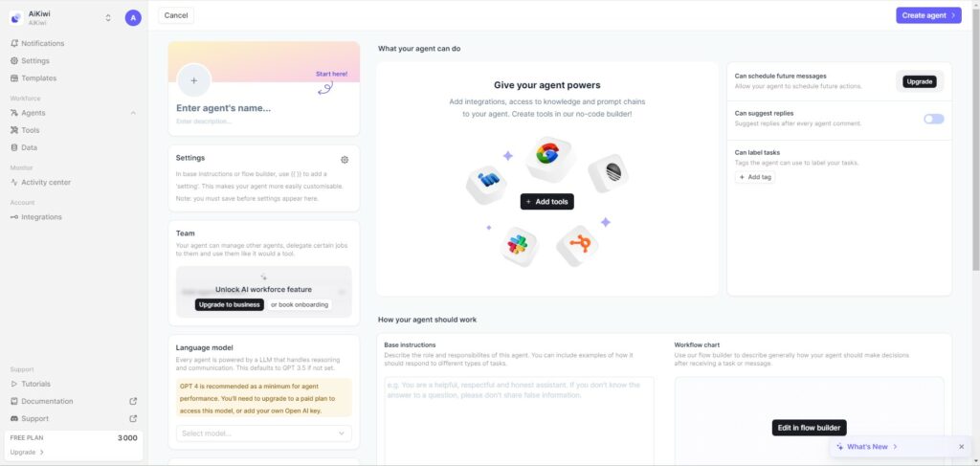The height and width of the screenshot is (466, 980).
Task: Collapse the Agents section chevron
Action: point(132,113)
